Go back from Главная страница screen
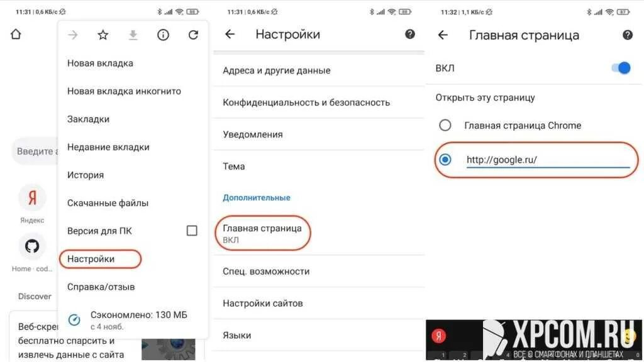This screenshot has height=362, width=644. (443, 35)
